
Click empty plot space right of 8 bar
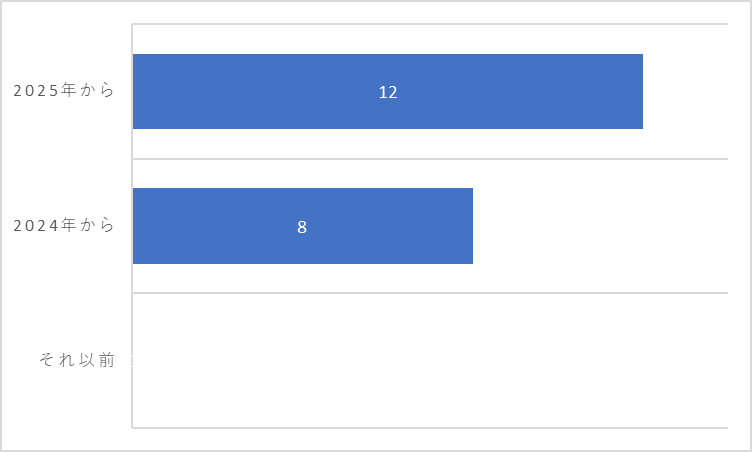point(599,226)
